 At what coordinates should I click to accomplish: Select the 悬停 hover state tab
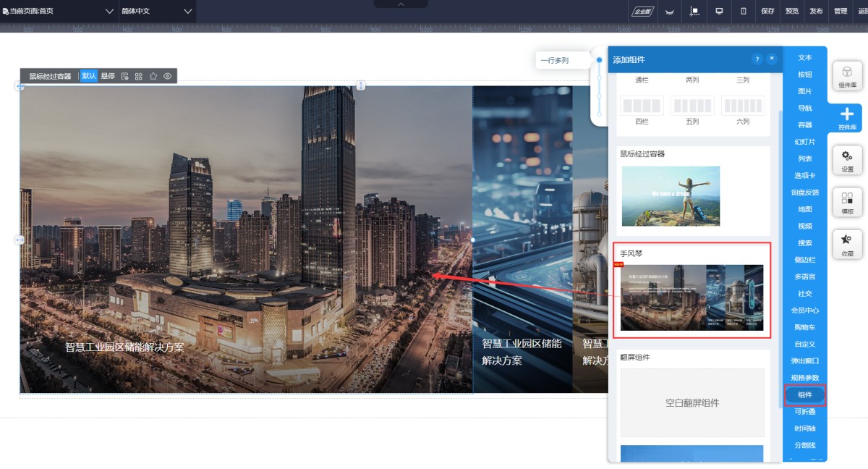[108, 76]
